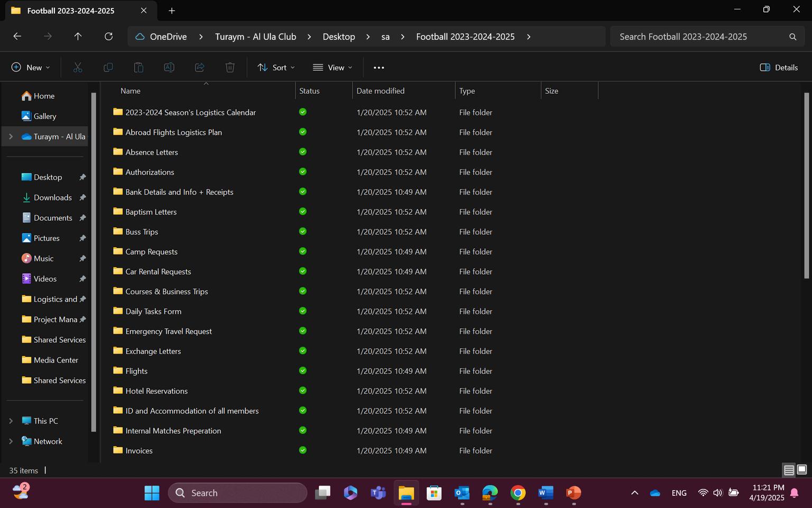This screenshot has width=812, height=508.
Task: Go up one folder level
Action: (x=78, y=37)
